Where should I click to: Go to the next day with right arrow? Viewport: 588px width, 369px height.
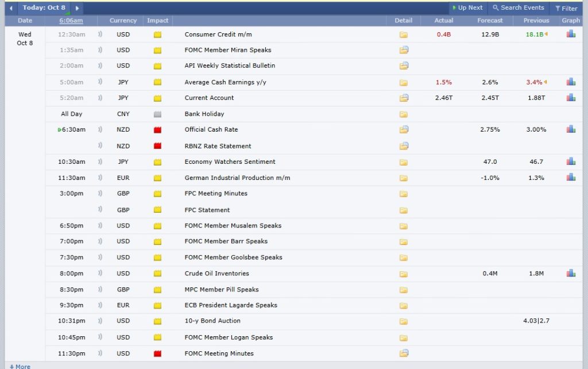pos(78,8)
